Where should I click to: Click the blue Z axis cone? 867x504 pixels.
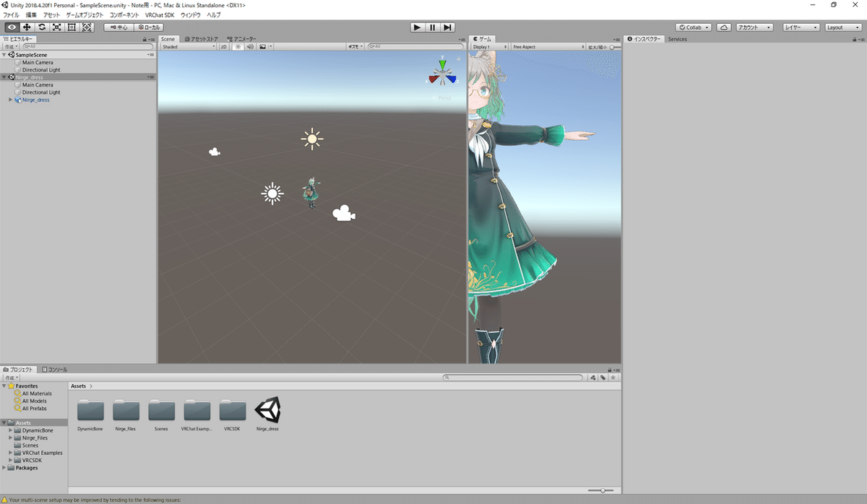(451, 79)
